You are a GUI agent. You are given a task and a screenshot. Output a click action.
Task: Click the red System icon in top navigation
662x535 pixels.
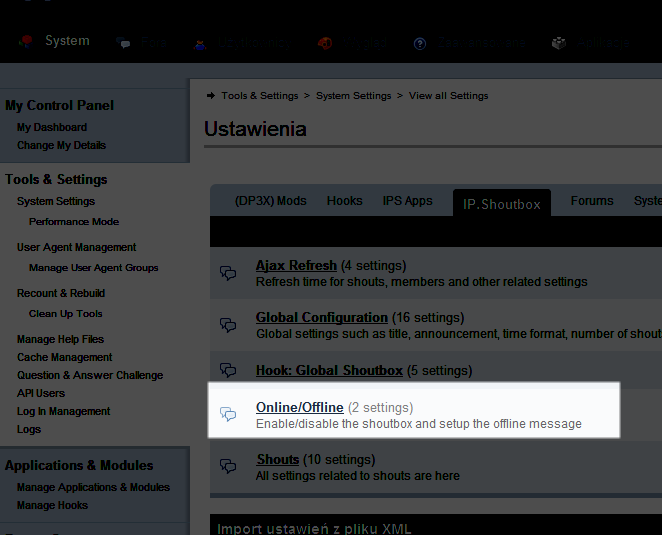click(x=25, y=42)
